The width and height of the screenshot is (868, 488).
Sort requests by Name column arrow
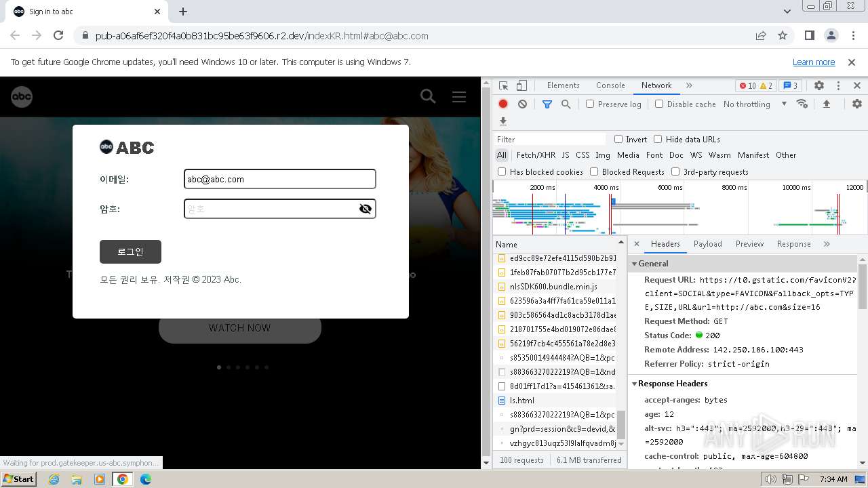tap(620, 243)
